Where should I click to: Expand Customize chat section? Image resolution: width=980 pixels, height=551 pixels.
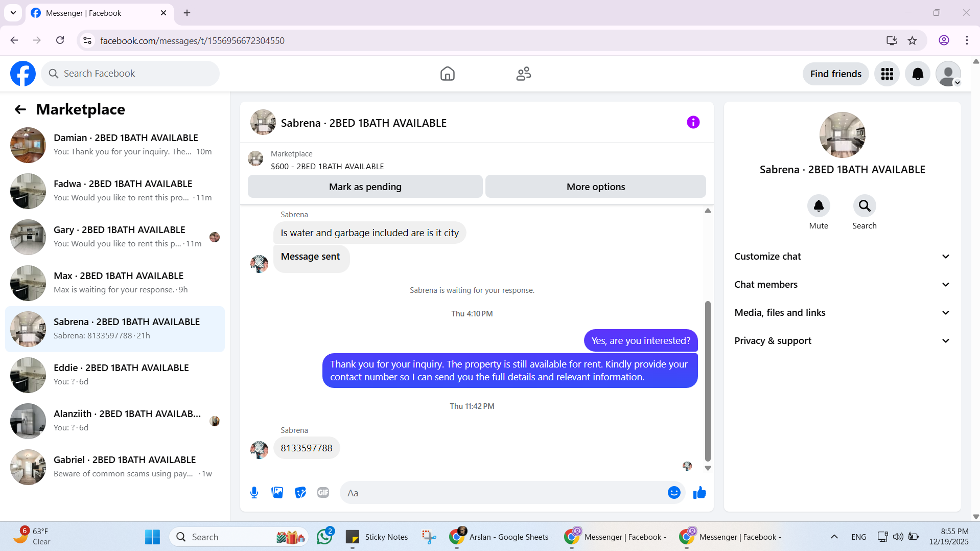tap(842, 257)
